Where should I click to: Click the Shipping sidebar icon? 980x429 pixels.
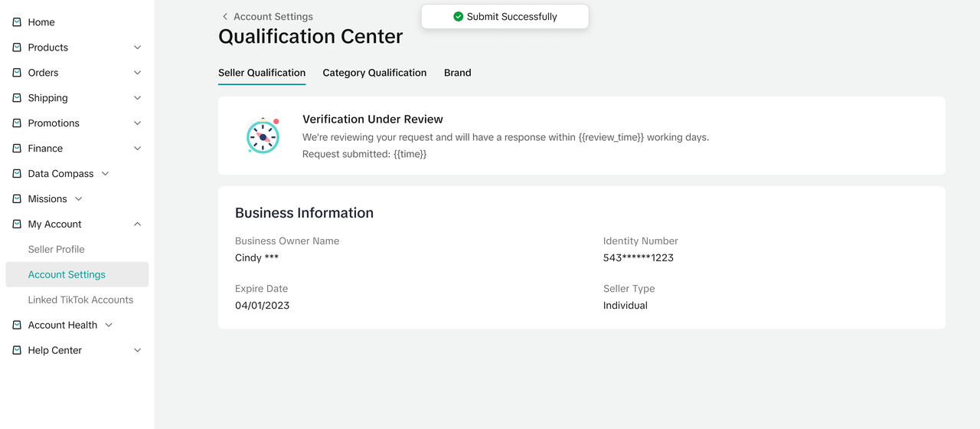tap(17, 98)
